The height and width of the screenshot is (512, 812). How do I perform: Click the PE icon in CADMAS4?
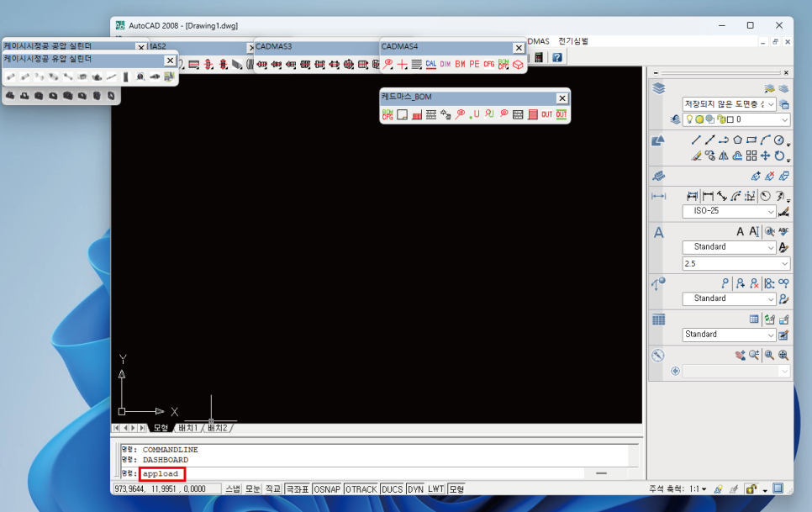(x=474, y=64)
